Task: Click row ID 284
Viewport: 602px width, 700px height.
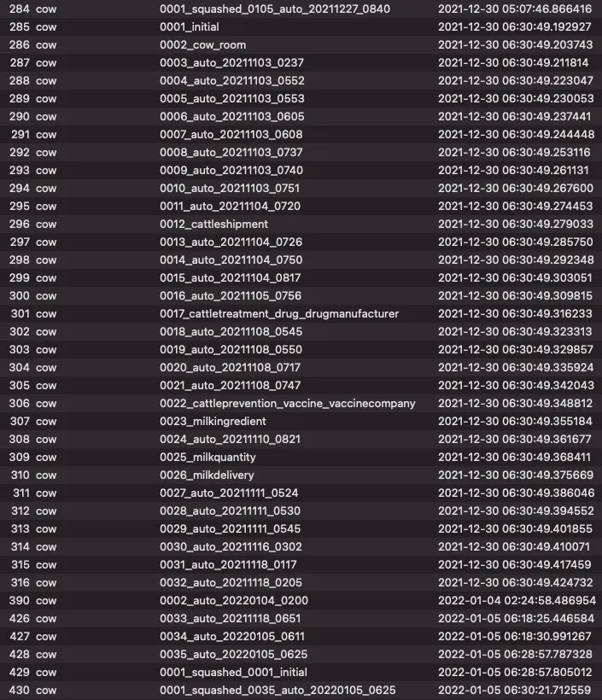Action: coord(19,9)
